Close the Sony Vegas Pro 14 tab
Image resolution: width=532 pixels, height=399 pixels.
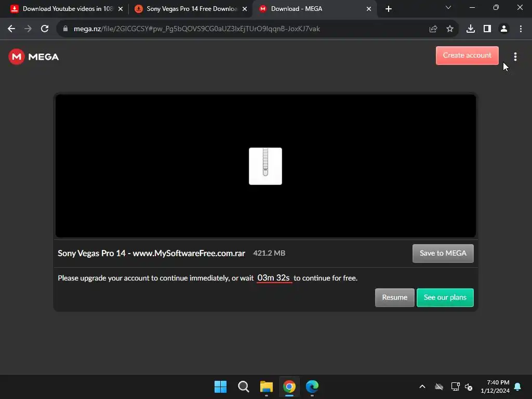(245, 9)
